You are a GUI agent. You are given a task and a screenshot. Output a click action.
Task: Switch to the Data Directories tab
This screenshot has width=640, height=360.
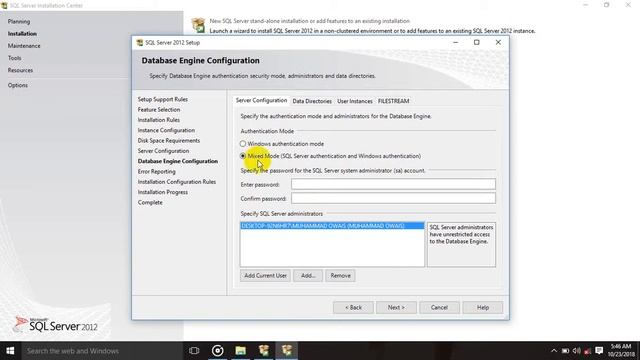[312, 101]
